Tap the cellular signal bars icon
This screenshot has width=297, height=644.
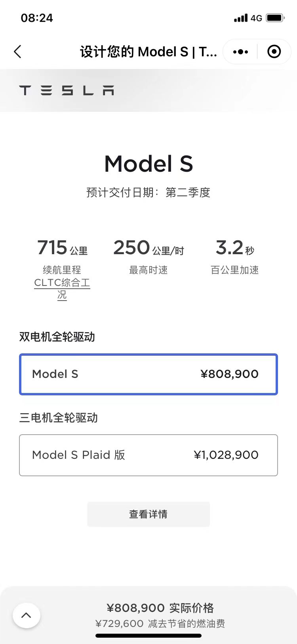coord(240,18)
